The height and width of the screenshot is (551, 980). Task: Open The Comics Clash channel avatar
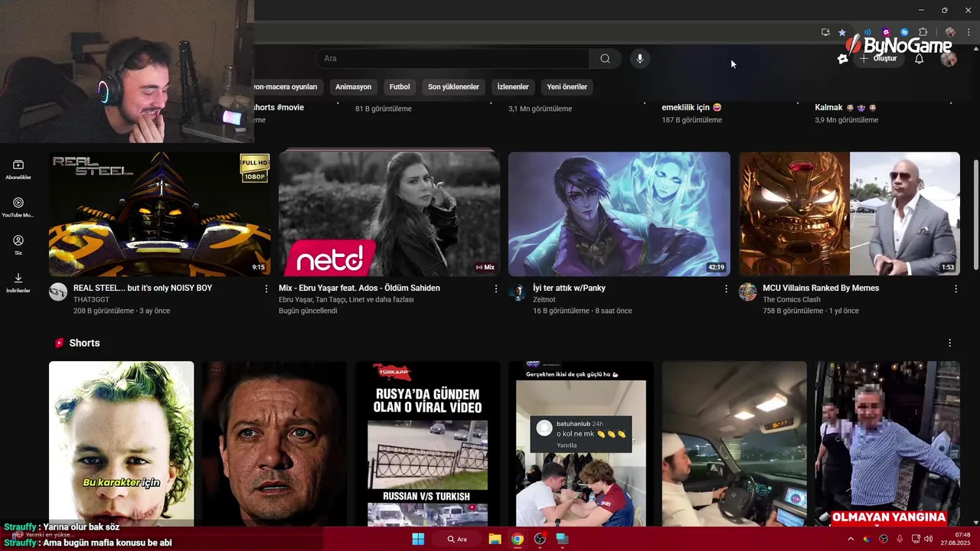coord(747,292)
